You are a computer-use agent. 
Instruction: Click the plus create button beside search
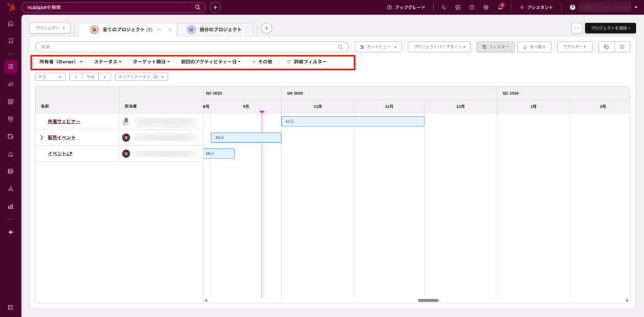click(215, 8)
